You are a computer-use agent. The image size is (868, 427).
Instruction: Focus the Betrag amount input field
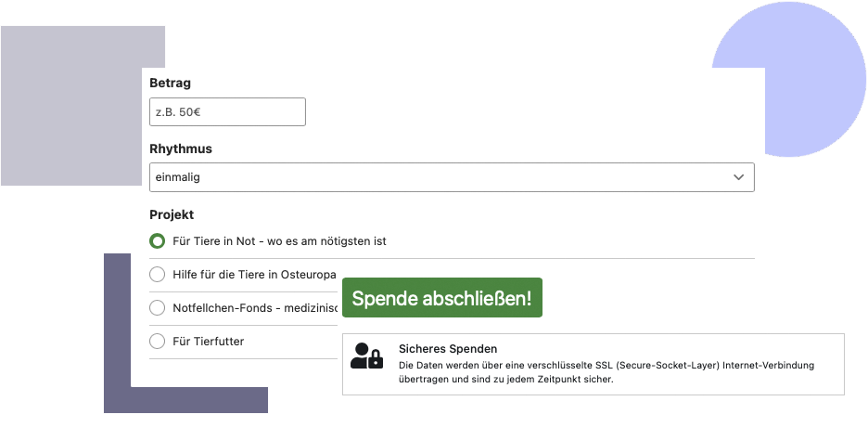[x=227, y=112]
